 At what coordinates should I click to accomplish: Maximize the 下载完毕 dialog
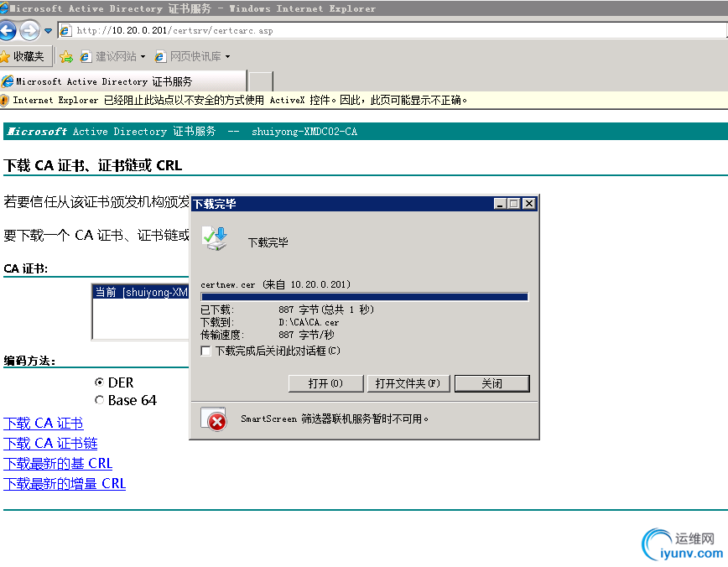tap(514, 204)
